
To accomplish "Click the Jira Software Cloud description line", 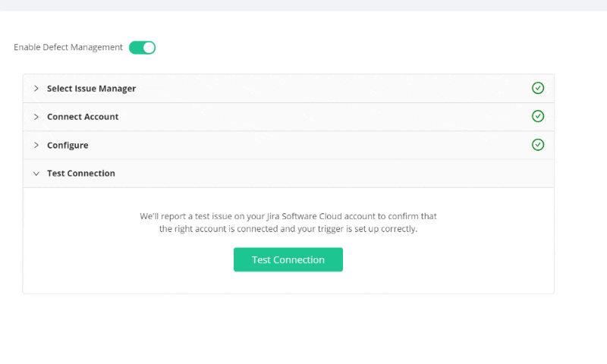I will (x=288, y=216).
